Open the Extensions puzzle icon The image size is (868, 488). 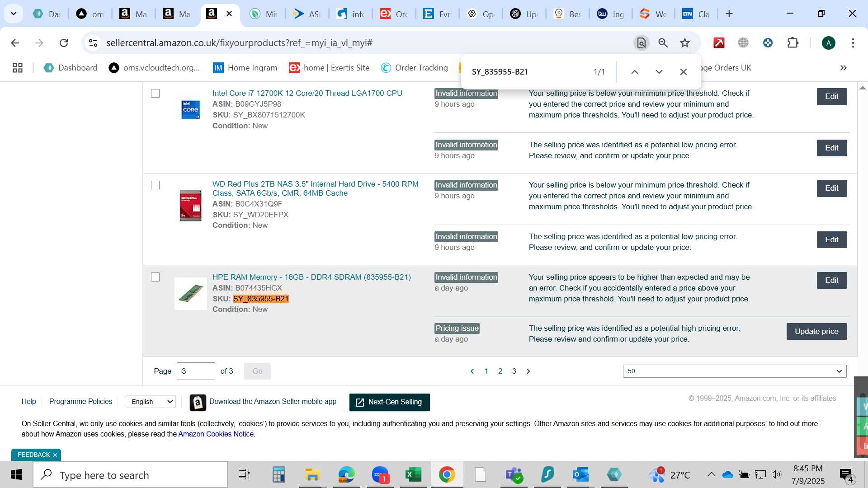pyautogui.click(x=793, y=43)
